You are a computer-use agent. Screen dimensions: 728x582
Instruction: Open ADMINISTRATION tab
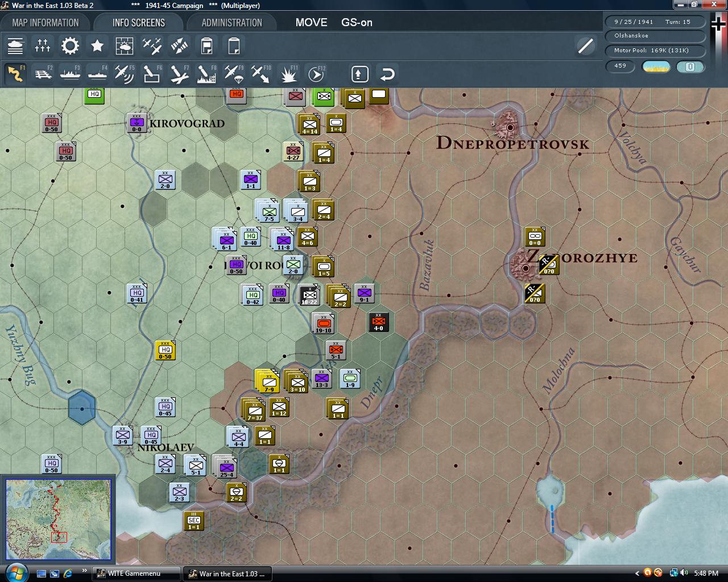coord(232,23)
